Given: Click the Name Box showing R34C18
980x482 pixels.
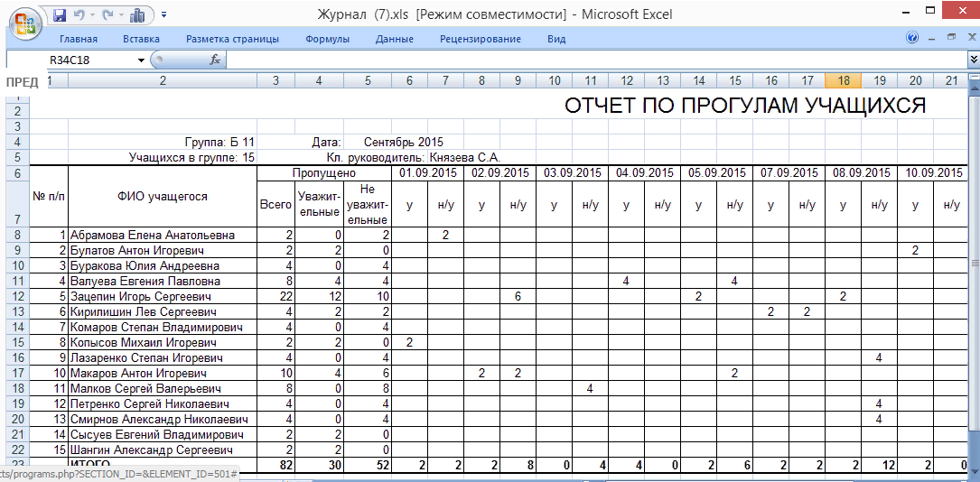Looking at the screenshot, I should tap(90, 60).
